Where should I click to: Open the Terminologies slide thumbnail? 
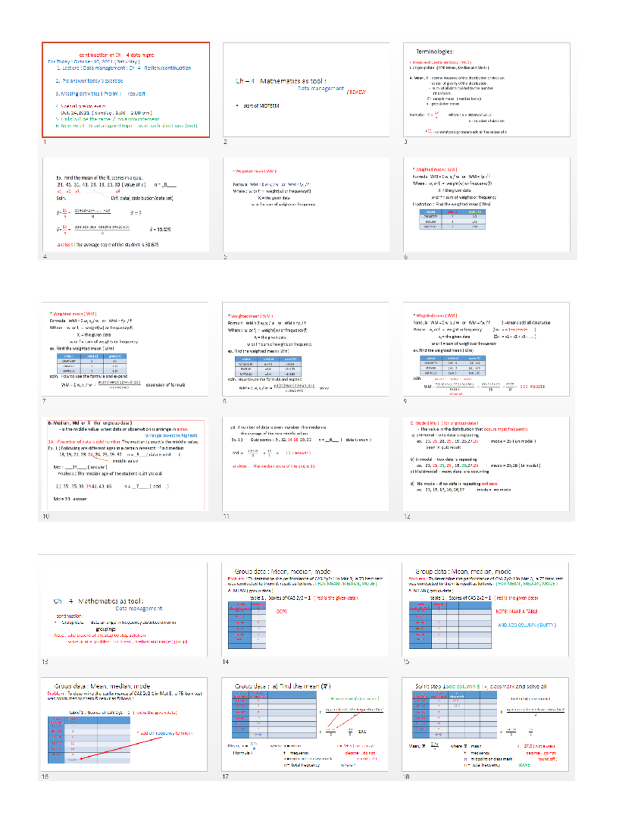pyautogui.click(x=486, y=90)
